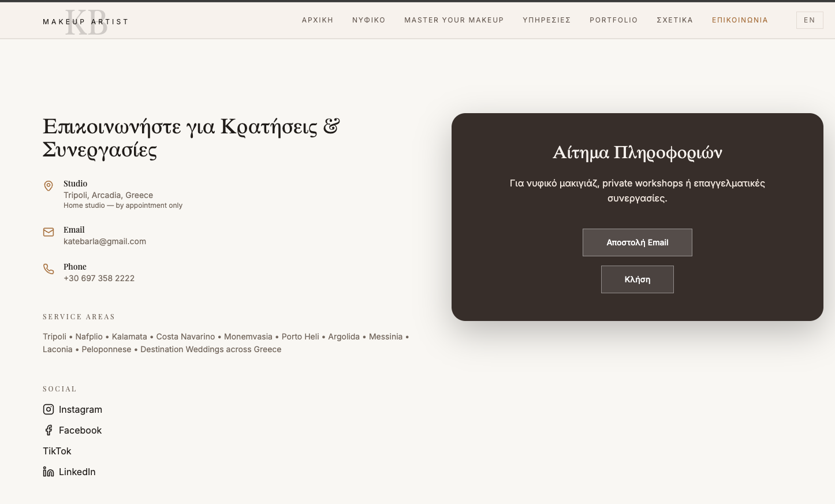Image resolution: width=835 pixels, height=504 pixels.
Task: Navigate to ΥΠΗΡΕΣΙΕΣ
Action: [547, 20]
